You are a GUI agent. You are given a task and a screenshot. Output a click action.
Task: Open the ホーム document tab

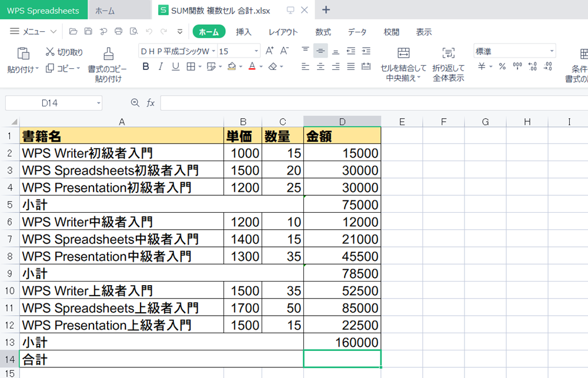click(120, 10)
